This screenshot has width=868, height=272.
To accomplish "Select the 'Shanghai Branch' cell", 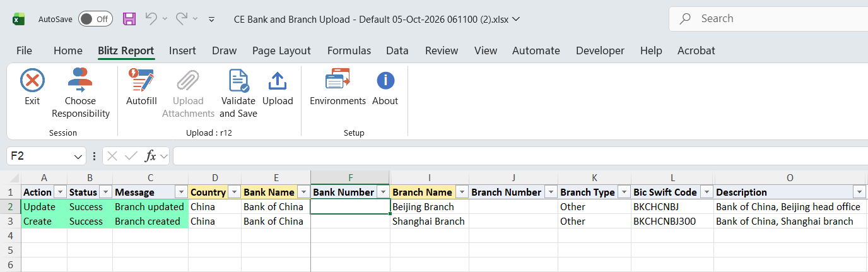I will [x=430, y=221].
